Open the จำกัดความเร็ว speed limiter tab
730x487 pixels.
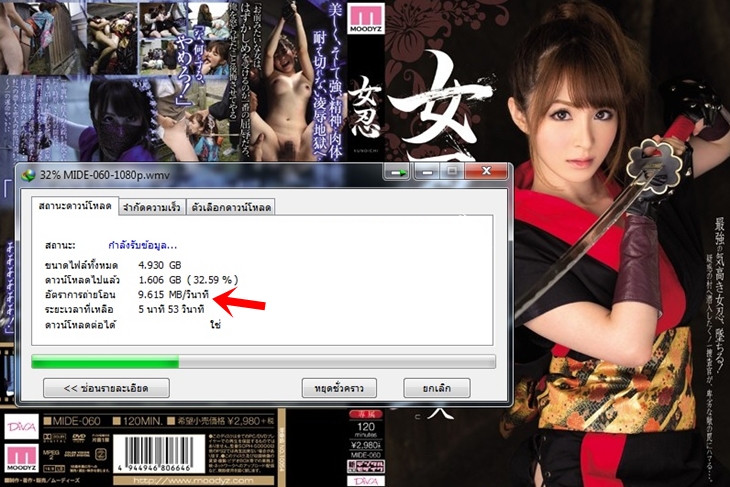[x=152, y=207]
